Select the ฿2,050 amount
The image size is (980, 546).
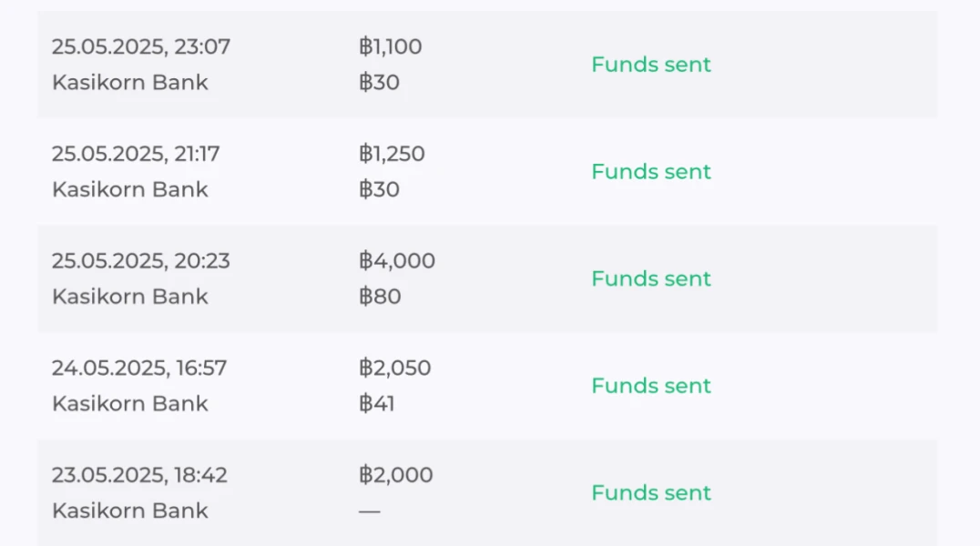pyautogui.click(x=394, y=369)
